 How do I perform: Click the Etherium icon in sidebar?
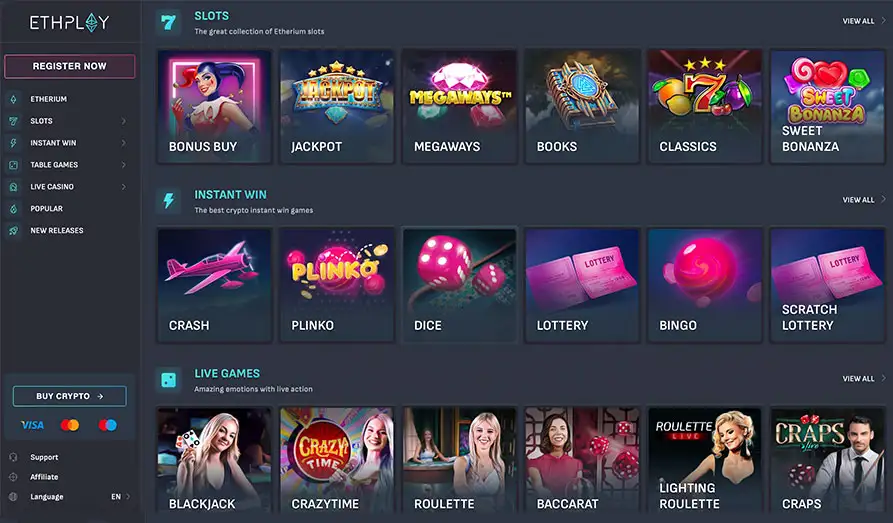click(13, 99)
